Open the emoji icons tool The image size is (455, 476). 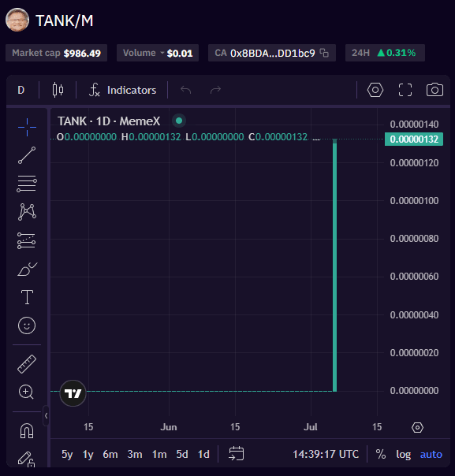tap(27, 325)
